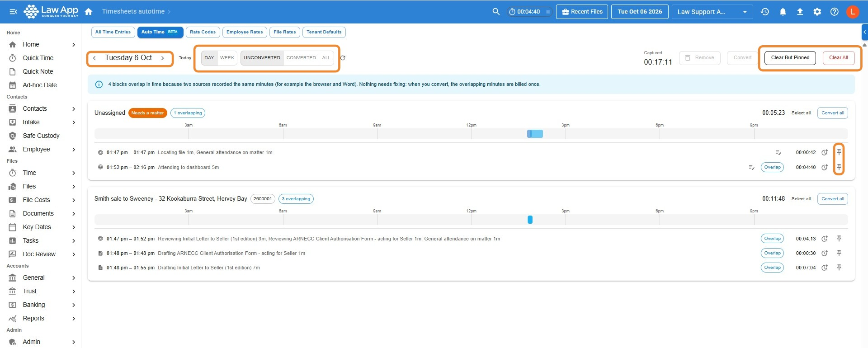Edit description of the Locating file entry
The width and height of the screenshot is (868, 348).
[778, 153]
